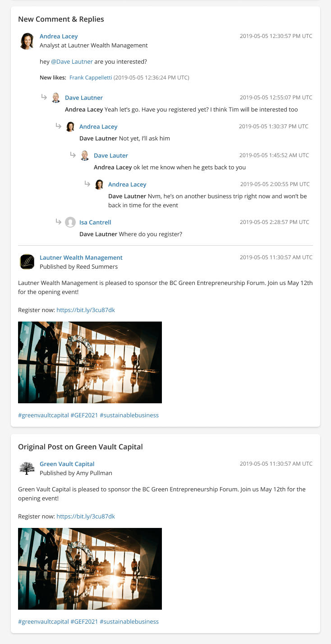Open the @Dave Lautner mention link

(72, 61)
